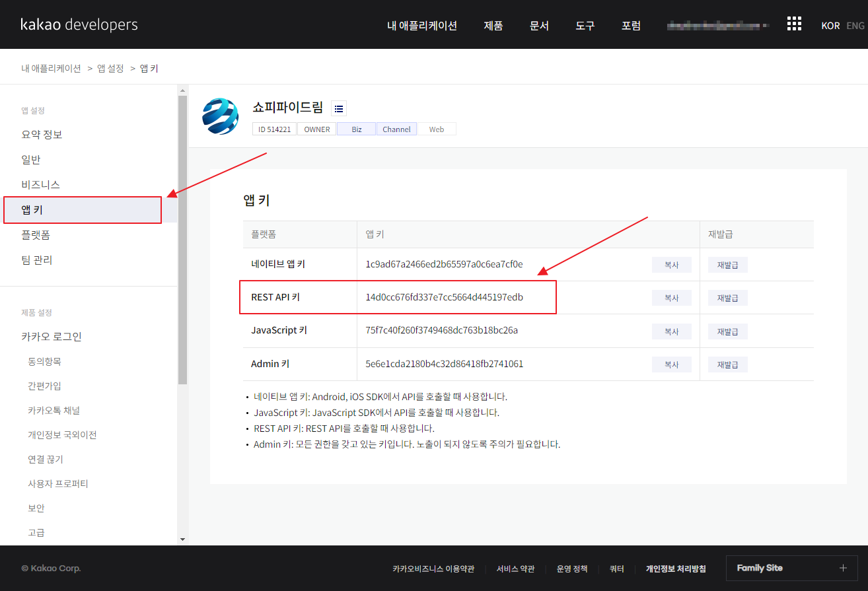Screen dimensions: 868x591
Task: Click sidebar scrollbar down arrow
Action: 182,539
